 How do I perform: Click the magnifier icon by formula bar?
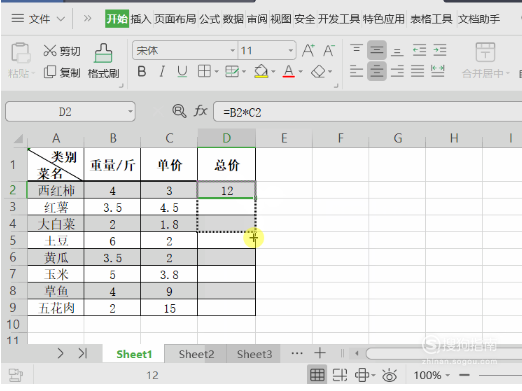179,111
